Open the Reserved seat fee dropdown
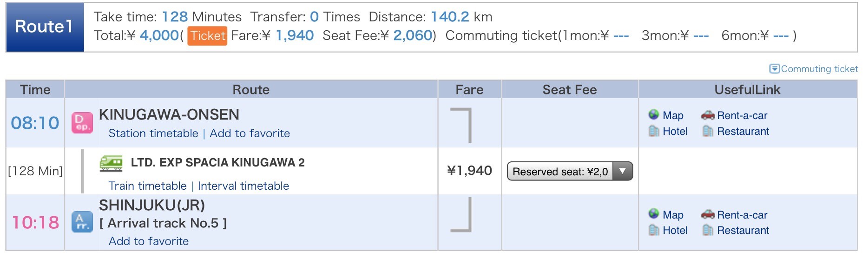This screenshot has height=259, width=868. tap(570, 171)
